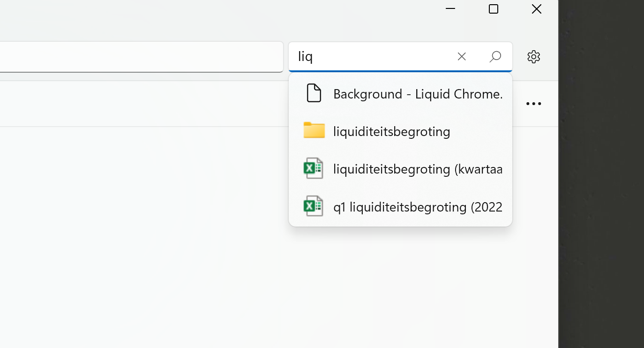Click the folder icon beside liquiditeitsbegroting

tap(313, 131)
